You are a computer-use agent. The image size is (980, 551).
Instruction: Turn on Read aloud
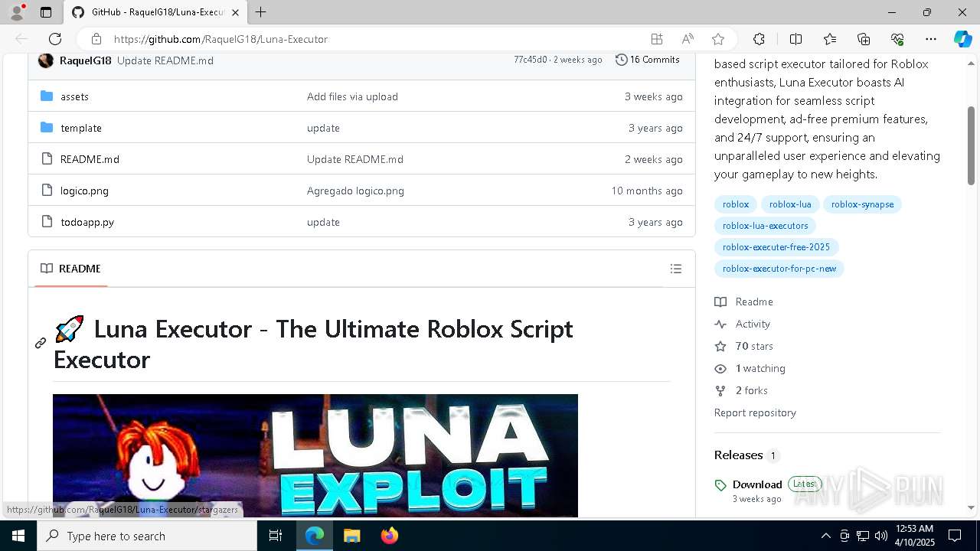(x=688, y=39)
